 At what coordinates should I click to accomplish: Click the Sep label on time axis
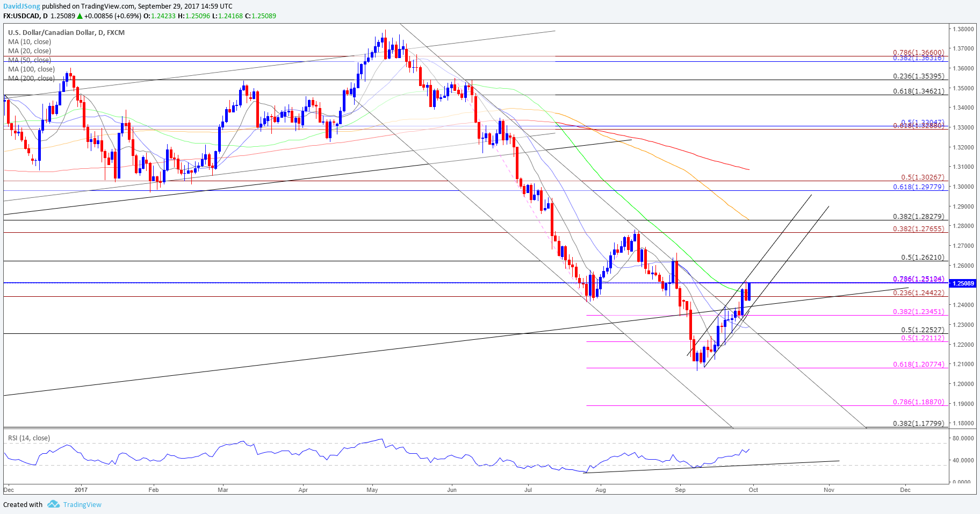(x=680, y=490)
